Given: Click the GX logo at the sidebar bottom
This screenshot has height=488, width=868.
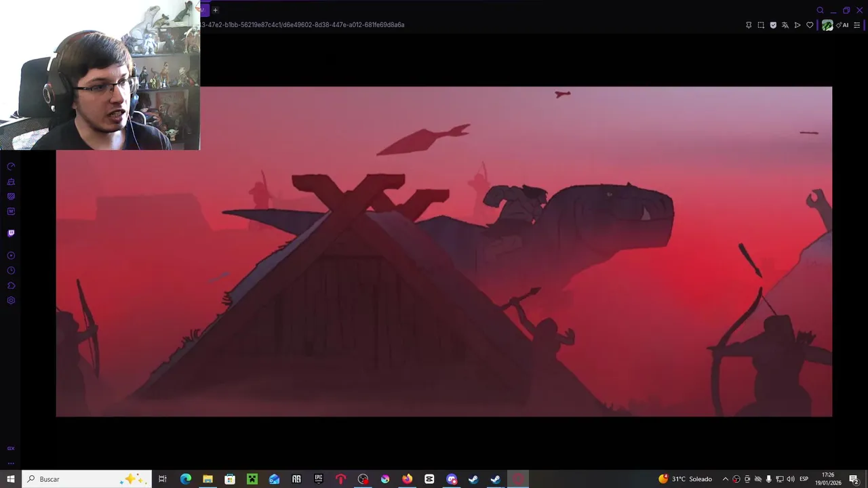Looking at the screenshot, I should tap(11, 448).
